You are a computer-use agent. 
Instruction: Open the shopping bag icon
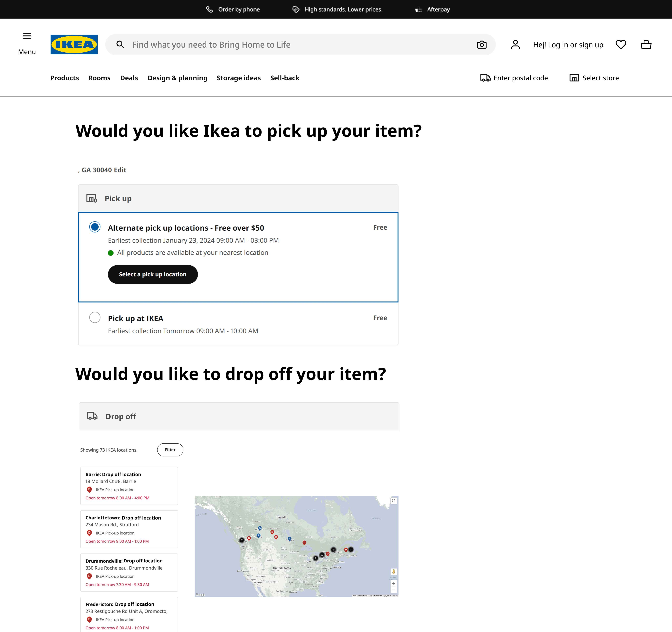coord(646,44)
